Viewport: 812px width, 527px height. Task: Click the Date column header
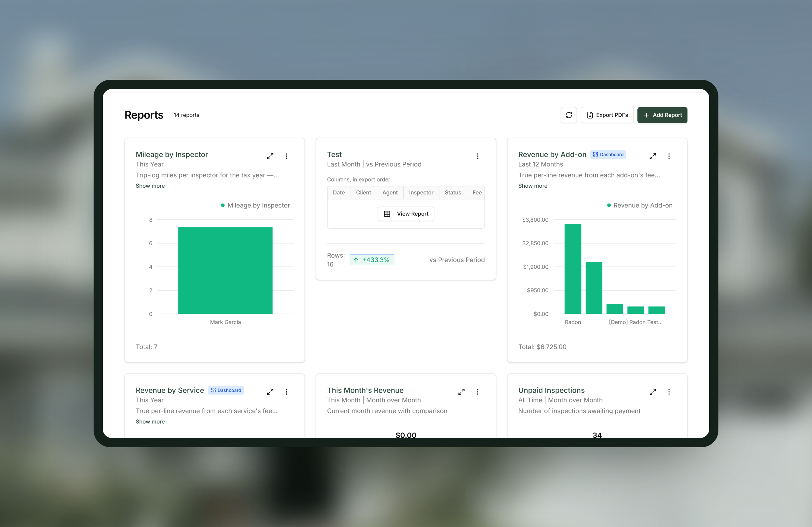pos(338,192)
